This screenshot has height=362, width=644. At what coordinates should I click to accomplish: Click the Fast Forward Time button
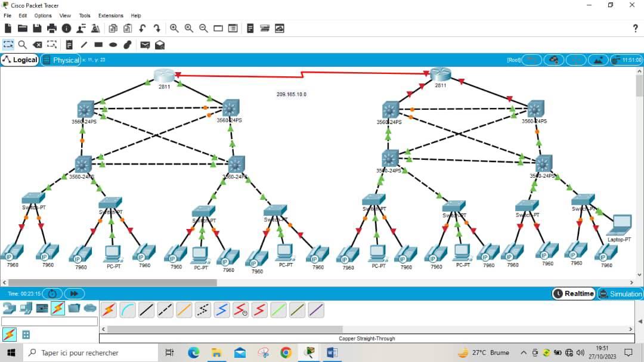74,294
